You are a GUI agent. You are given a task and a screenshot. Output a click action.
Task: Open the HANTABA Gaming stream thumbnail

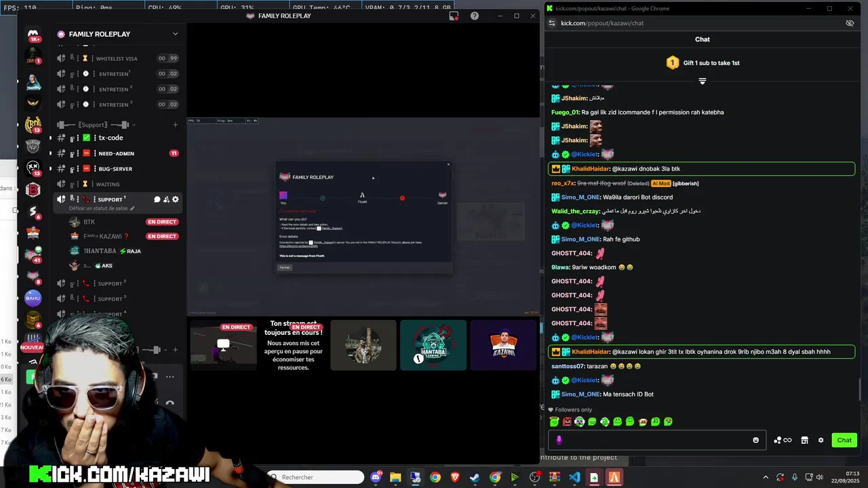tap(433, 345)
